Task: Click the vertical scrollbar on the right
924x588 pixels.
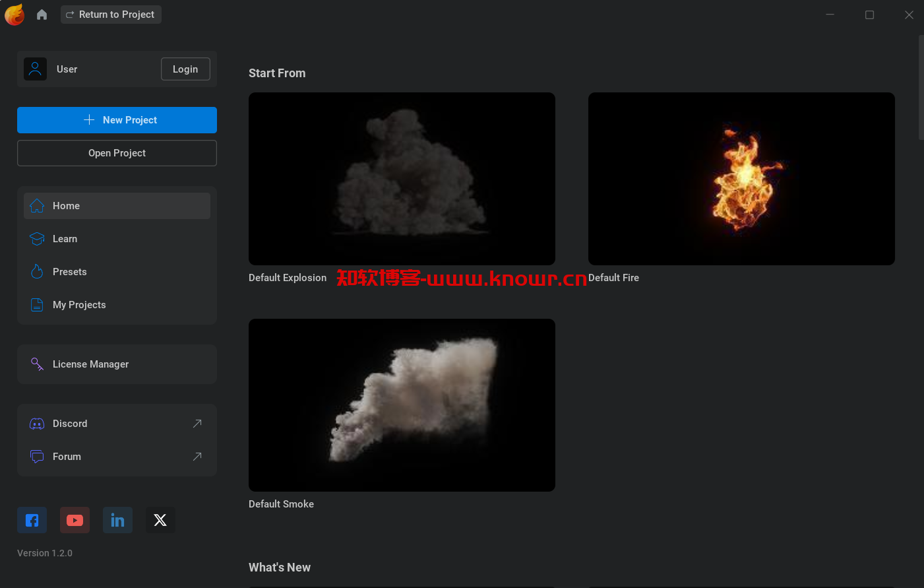Action: (921, 88)
